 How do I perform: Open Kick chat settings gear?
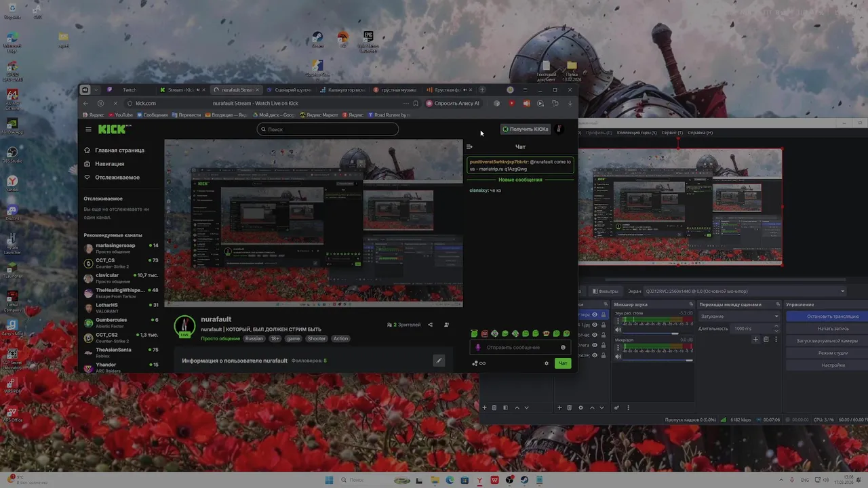coord(547,363)
